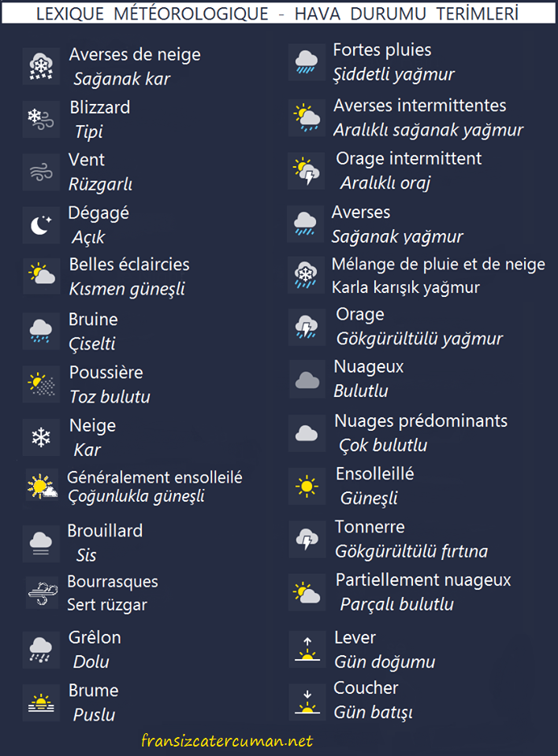Click the crescent moon Dégagé icon

[41, 225]
